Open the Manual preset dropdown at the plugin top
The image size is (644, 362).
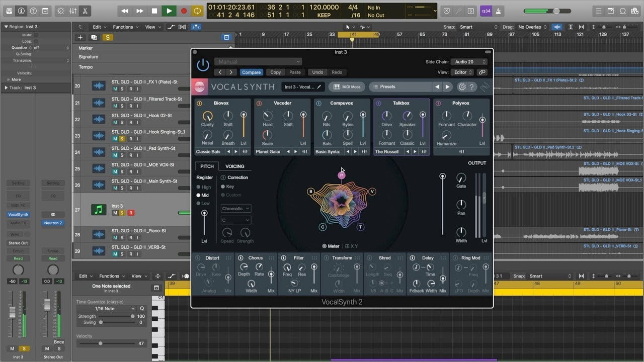pos(258,61)
